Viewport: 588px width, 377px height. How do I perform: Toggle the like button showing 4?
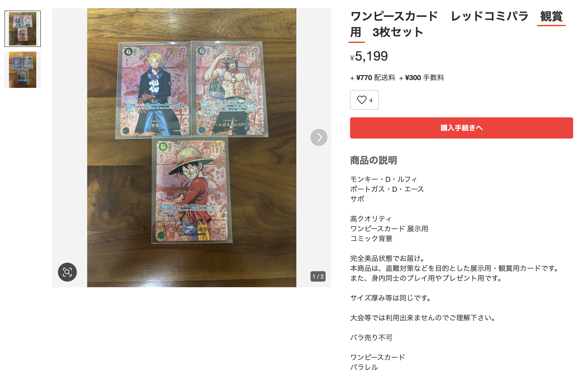pos(364,100)
